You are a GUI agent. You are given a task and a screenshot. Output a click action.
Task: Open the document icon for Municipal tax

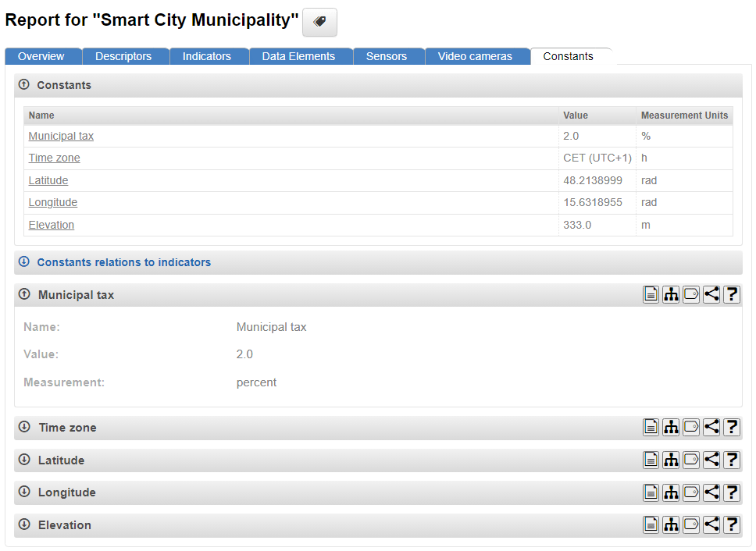651,295
